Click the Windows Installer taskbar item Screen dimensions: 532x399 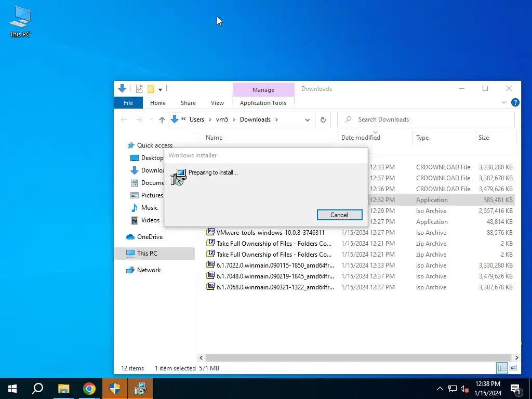pos(140,389)
